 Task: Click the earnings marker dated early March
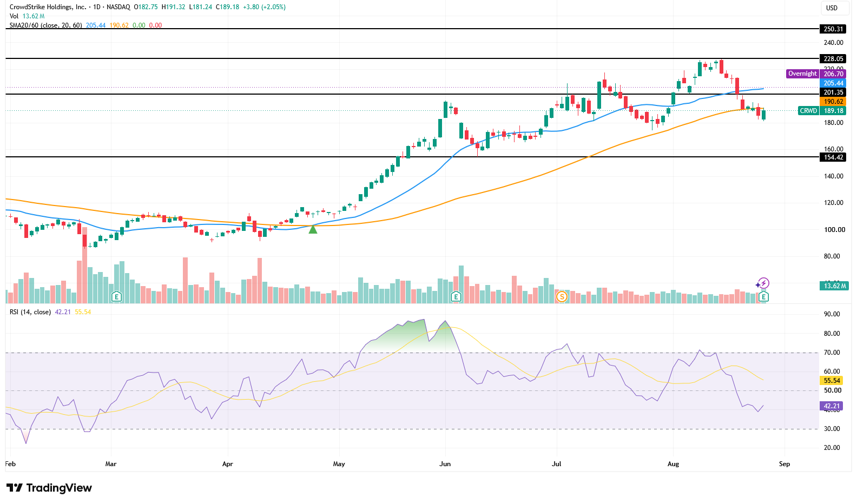pyautogui.click(x=116, y=296)
